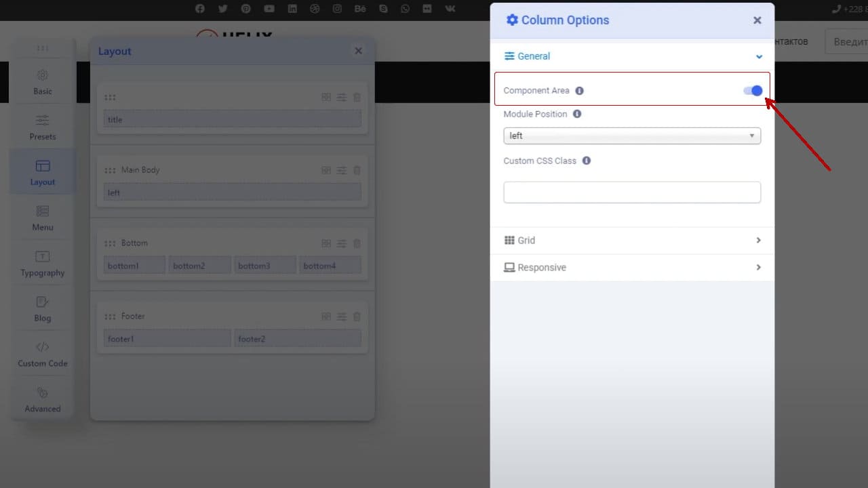
Task: Show Module Position info tooltip icon
Action: (577, 114)
